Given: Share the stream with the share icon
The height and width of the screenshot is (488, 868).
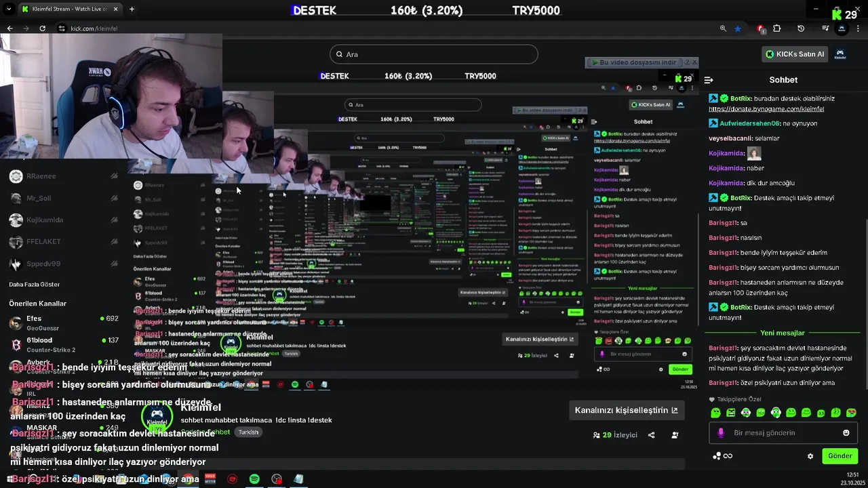Looking at the screenshot, I should click(x=651, y=435).
